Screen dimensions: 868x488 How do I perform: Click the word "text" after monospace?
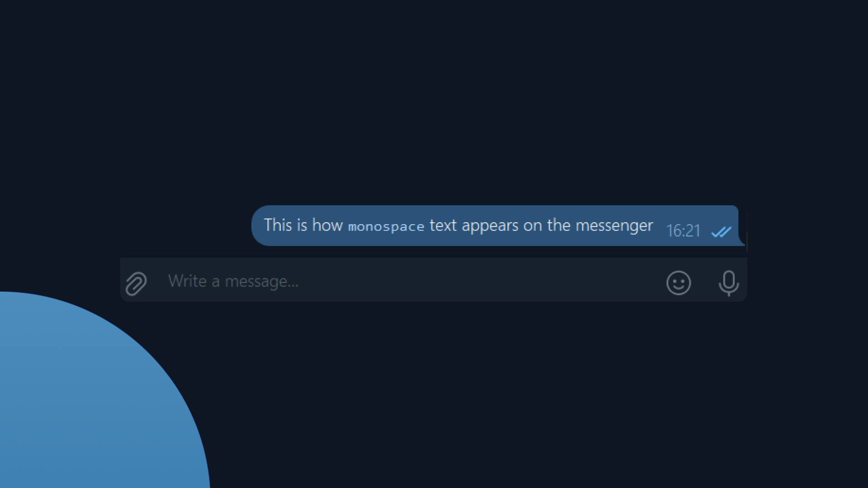point(443,225)
